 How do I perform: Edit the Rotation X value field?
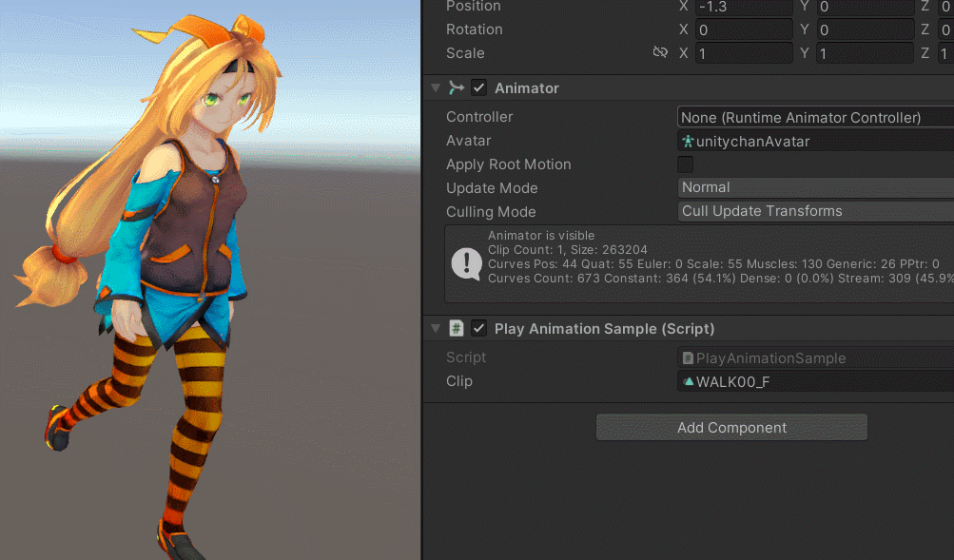(744, 29)
